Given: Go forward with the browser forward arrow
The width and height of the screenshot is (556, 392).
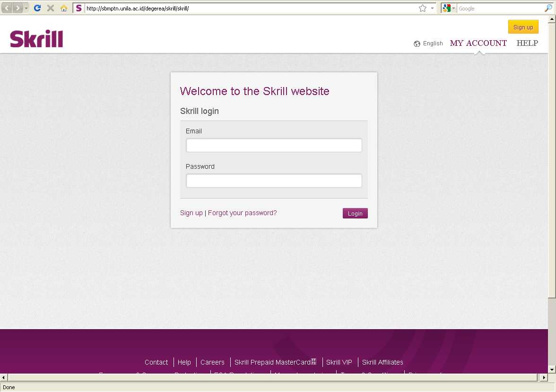Looking at the screenshot, I should (17, 8).
